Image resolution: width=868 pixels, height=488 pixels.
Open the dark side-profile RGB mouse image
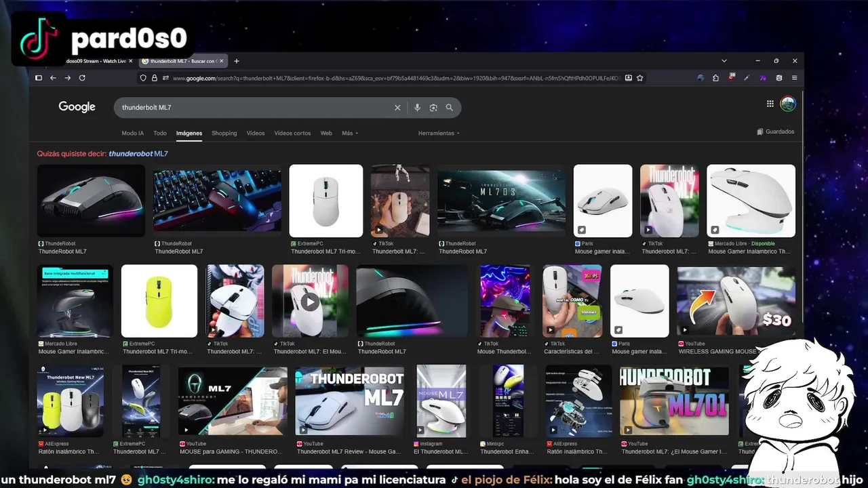click(412, 301)
